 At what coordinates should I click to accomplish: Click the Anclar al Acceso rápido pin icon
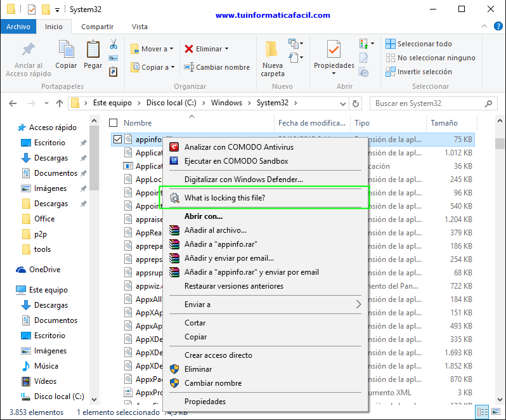pos(29,49)
